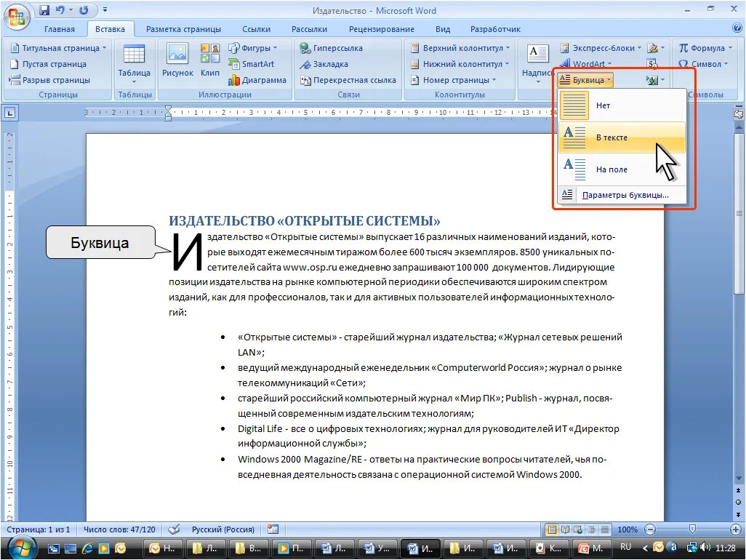Viewport: 746px width, 560px height.
Task: Open Номер страницы page number dropdown
Action: [454, 80]
